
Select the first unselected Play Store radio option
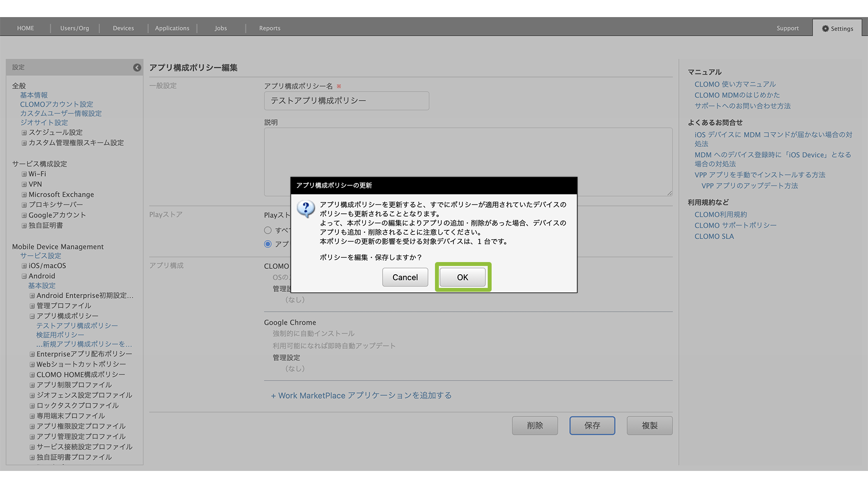(268, 230)
